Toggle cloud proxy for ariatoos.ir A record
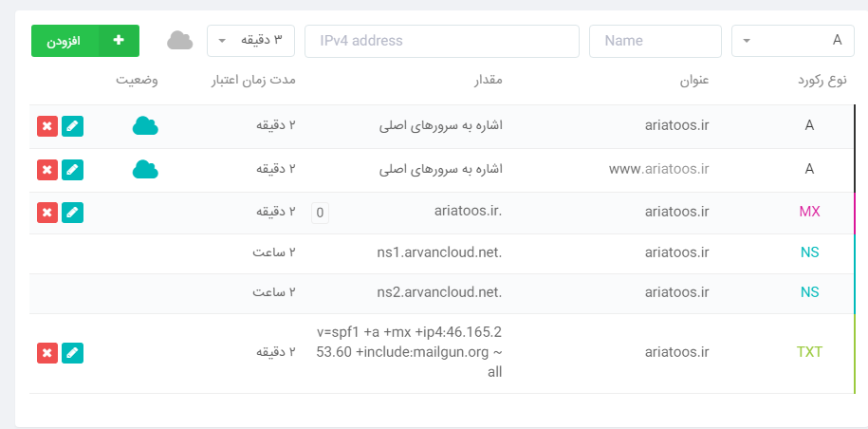868x429 pixels. click(x=145, y=125)
